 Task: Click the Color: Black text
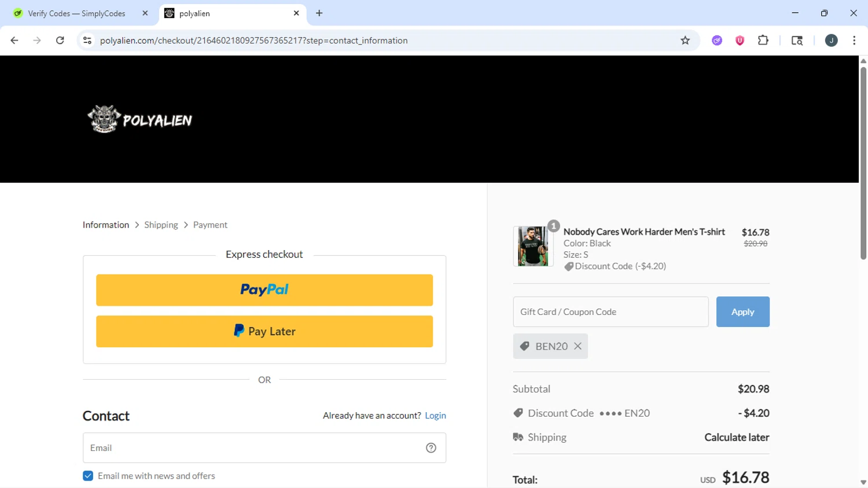(587, 243)
